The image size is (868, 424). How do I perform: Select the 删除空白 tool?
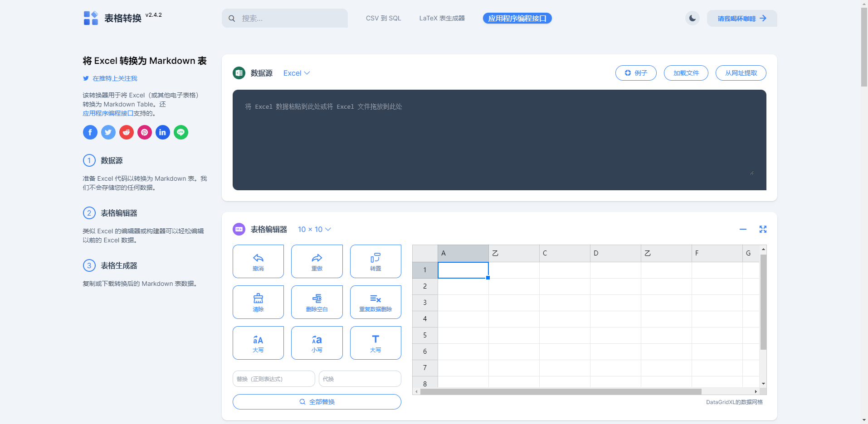click(x=317, y=302)
